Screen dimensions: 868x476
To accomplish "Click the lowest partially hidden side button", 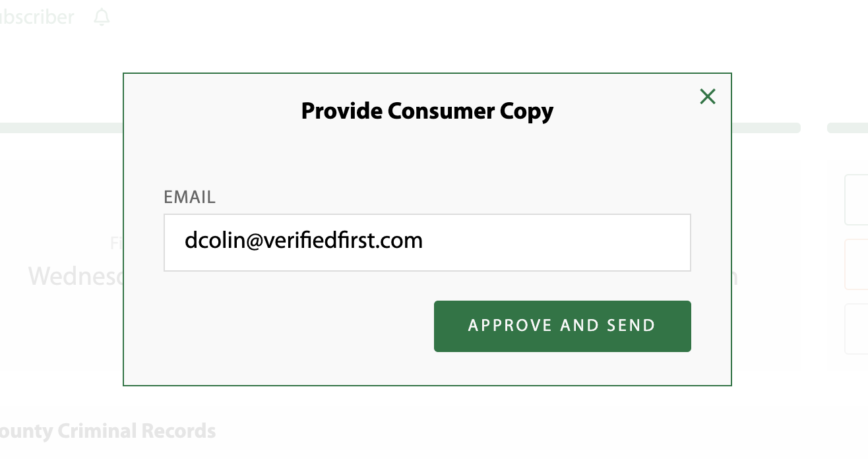I will (856, 329).
